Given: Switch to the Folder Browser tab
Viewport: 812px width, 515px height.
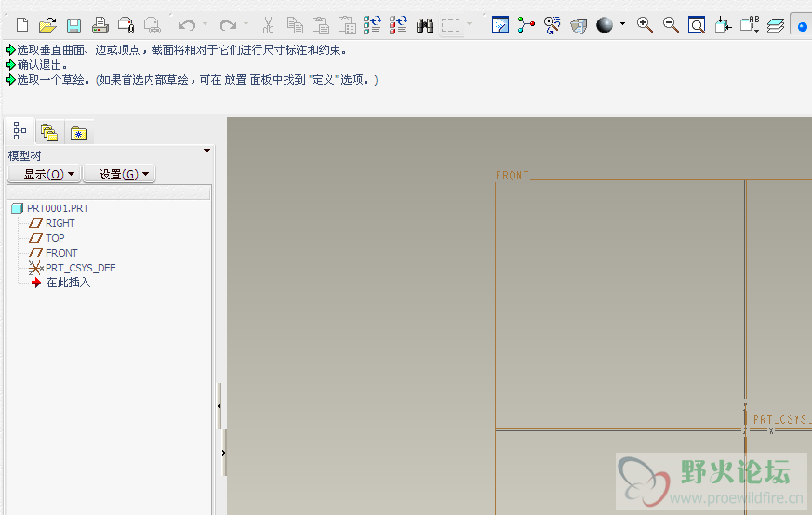Looking at the screenshot, I should [x=49, y=133].
